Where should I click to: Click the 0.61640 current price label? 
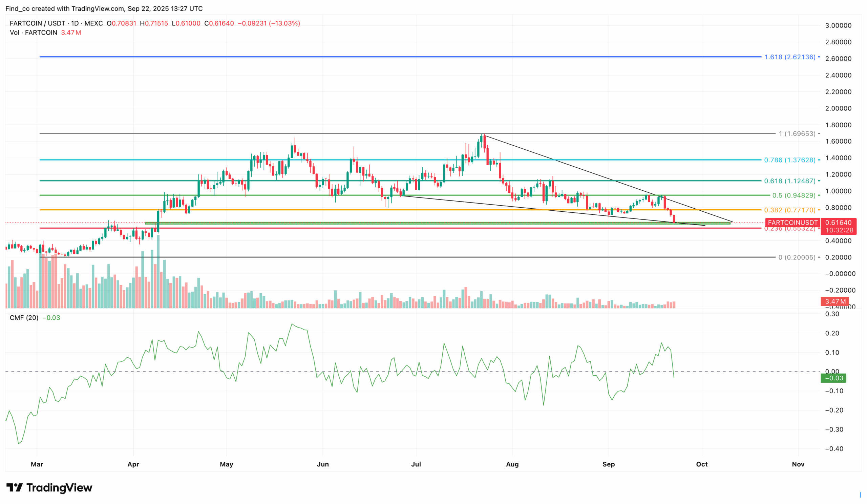pyautogui.click(x=838, y=223)
